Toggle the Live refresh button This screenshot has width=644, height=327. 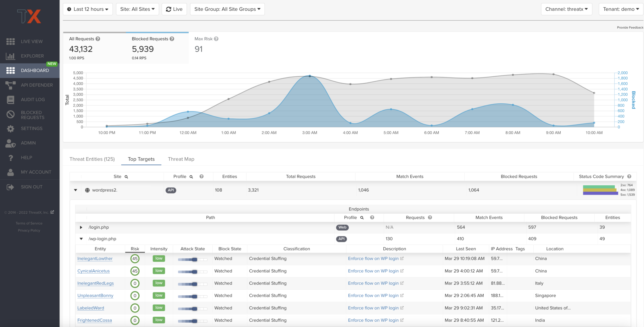pos(174,9)
